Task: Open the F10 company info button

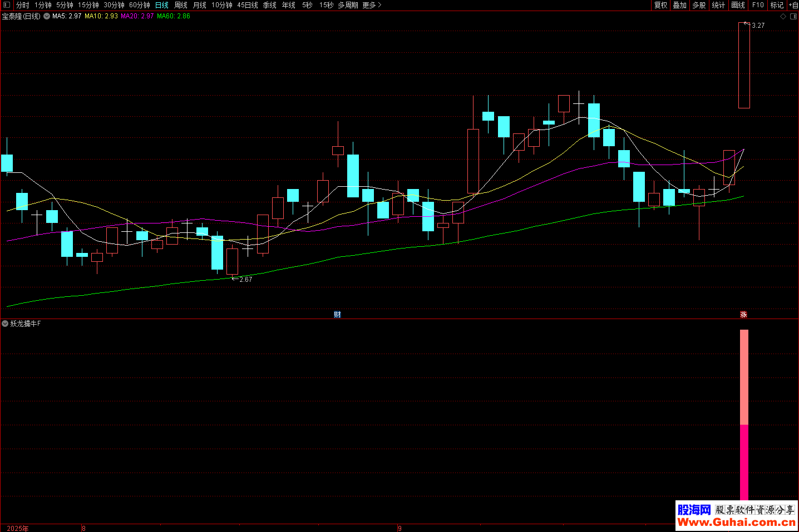Action: click(758, 5)
